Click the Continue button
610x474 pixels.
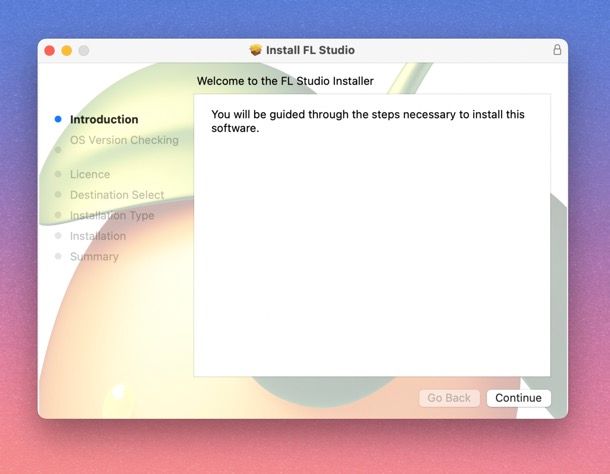pos(518,398)
